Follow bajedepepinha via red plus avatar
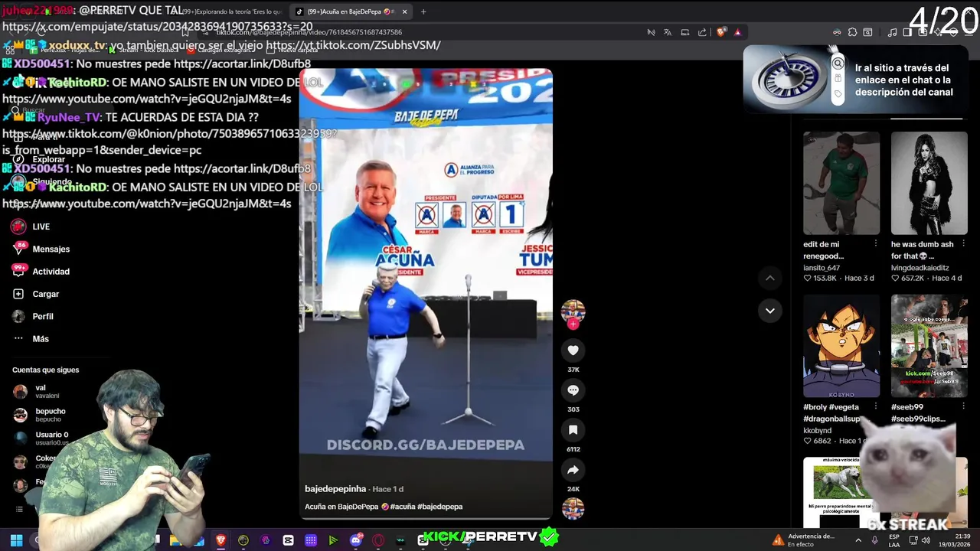This screenshot has height=551, width=980. pos(573,324)
